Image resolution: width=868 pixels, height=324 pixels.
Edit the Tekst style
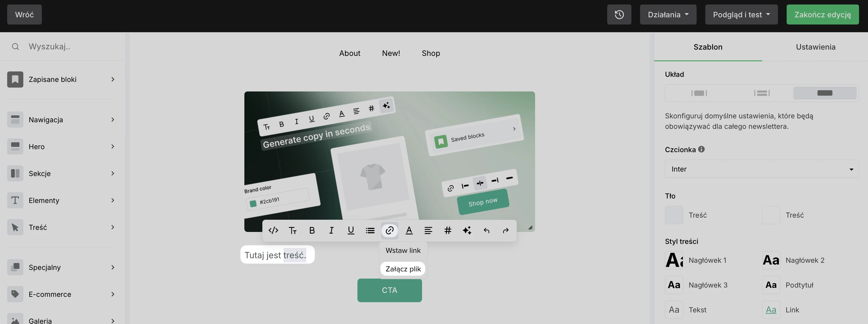[674, 310]
